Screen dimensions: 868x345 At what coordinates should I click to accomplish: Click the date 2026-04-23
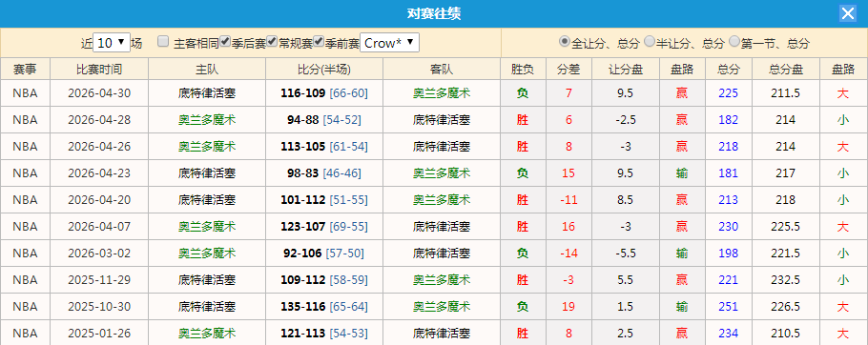pyautogui.click(x=99, y=173)
